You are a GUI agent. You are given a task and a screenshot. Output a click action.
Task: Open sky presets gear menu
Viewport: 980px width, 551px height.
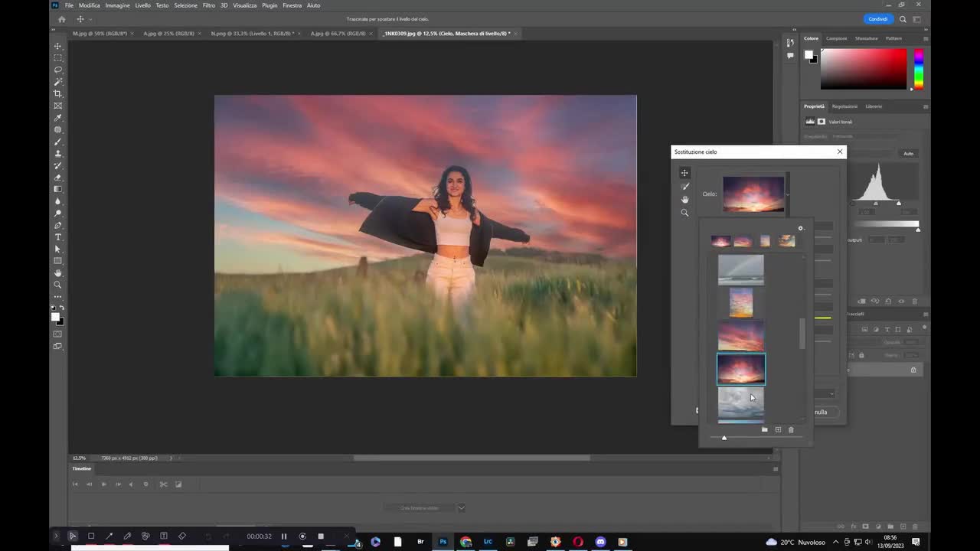tap(801, 228)
